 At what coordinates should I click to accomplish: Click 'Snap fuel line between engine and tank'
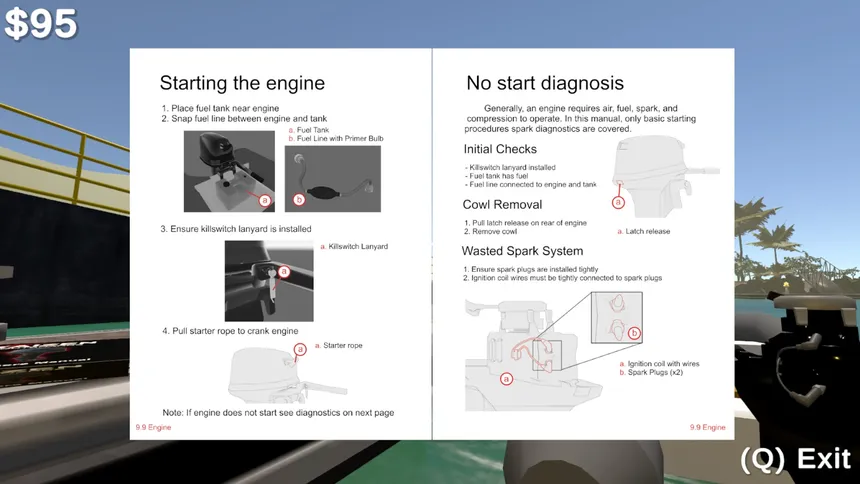point(244,119)
